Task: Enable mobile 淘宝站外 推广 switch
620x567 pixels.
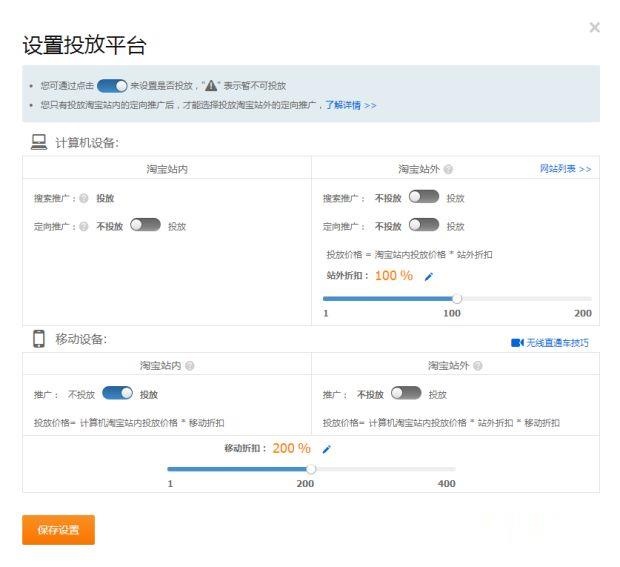Action: coord(406,393)
